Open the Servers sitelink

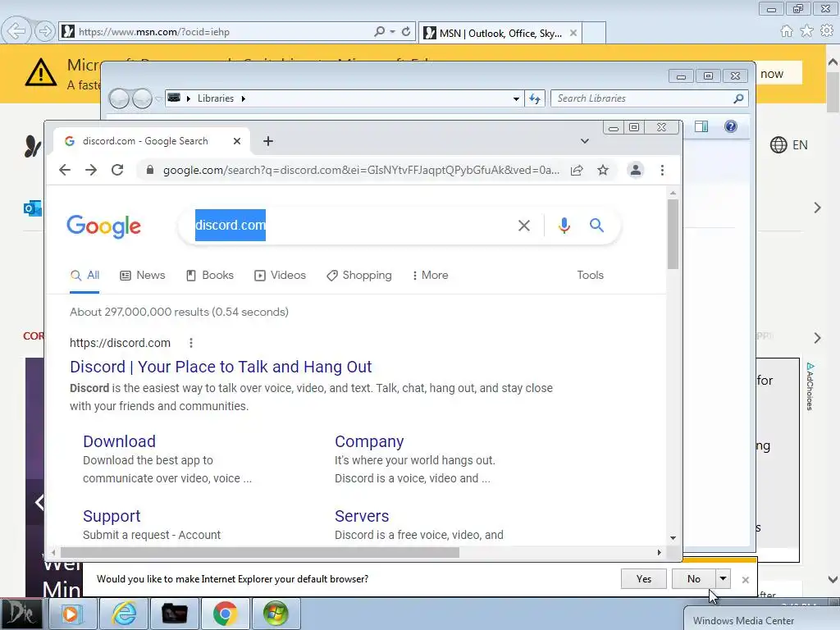point(362,516)
